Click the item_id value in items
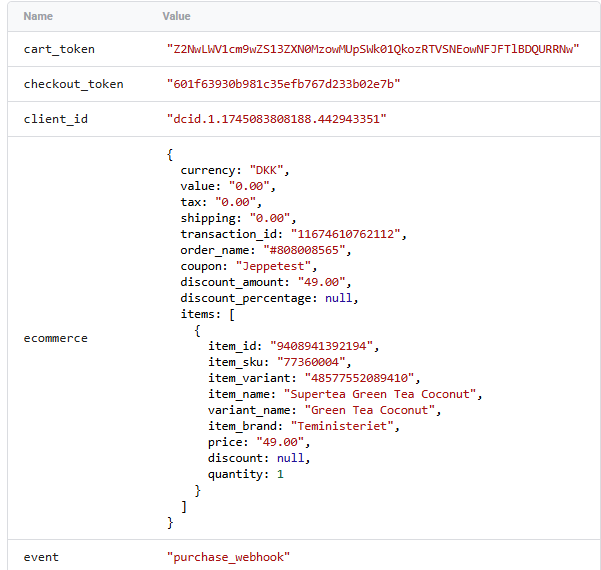 coord(322,346)
